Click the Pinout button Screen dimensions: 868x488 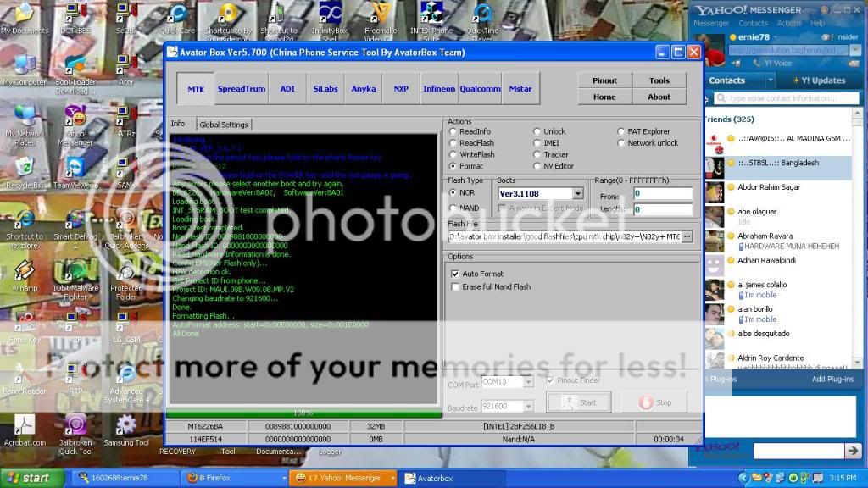(604, 80)
